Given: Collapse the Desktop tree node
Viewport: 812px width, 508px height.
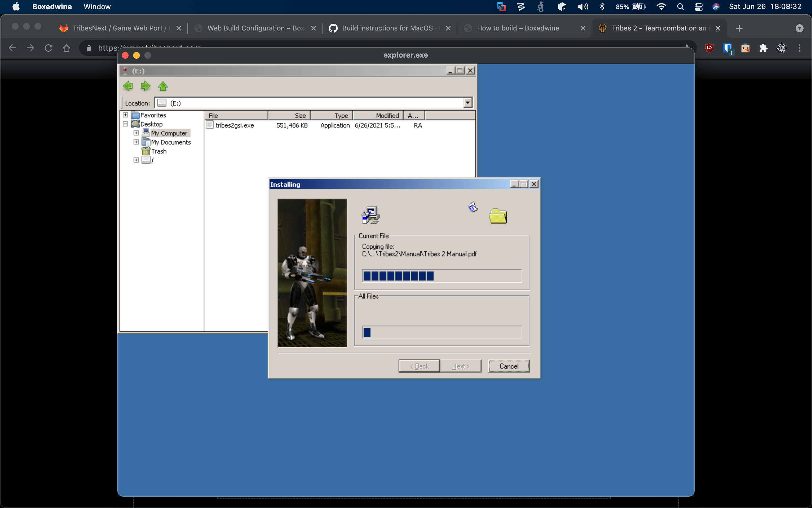Looking at the screenshot, I should coord(125,124).
